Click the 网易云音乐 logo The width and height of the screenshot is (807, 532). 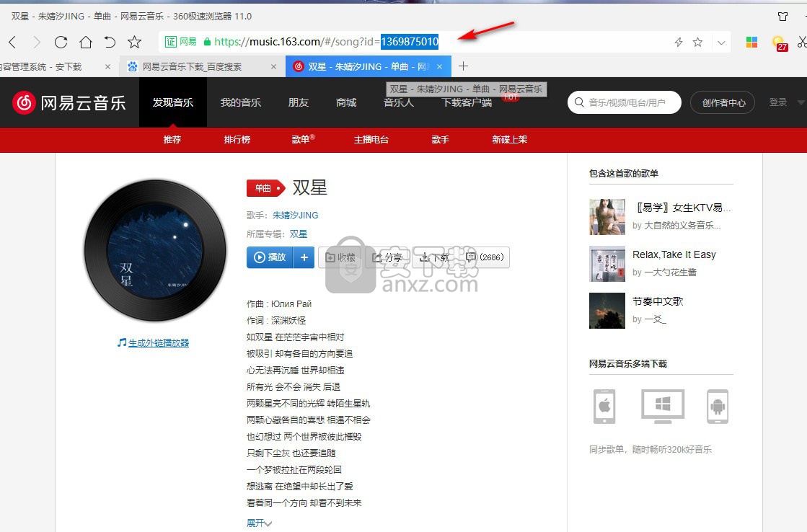pos(69,103)
